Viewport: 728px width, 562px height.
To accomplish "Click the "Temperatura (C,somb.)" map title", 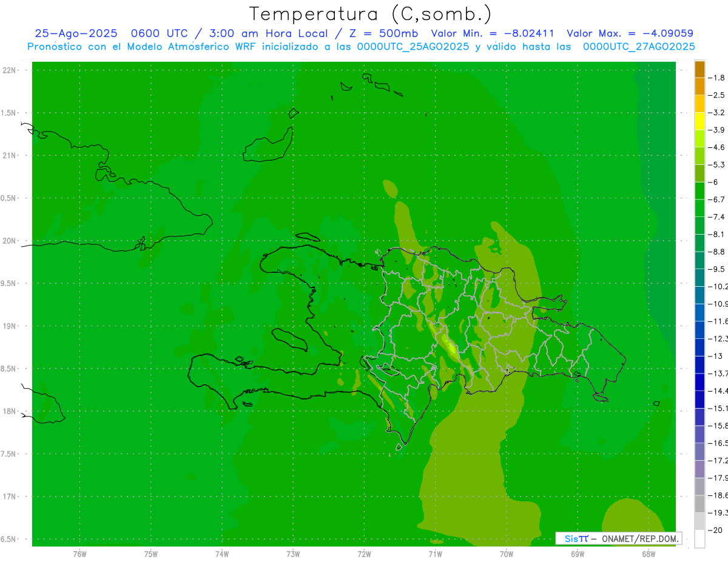I will coord(370,14).
